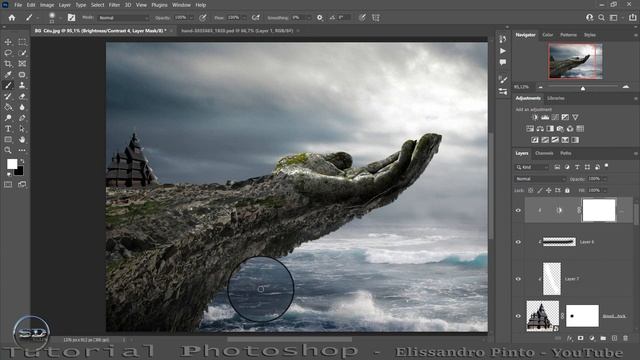Select the Type tool
This screenshot has width=640, height=360.
coord(8,129)
